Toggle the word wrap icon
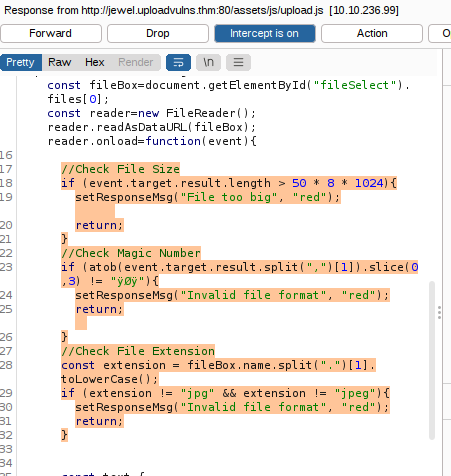This screenshot has height=476, width=451. pyautogui.click(x=178, y=62)
